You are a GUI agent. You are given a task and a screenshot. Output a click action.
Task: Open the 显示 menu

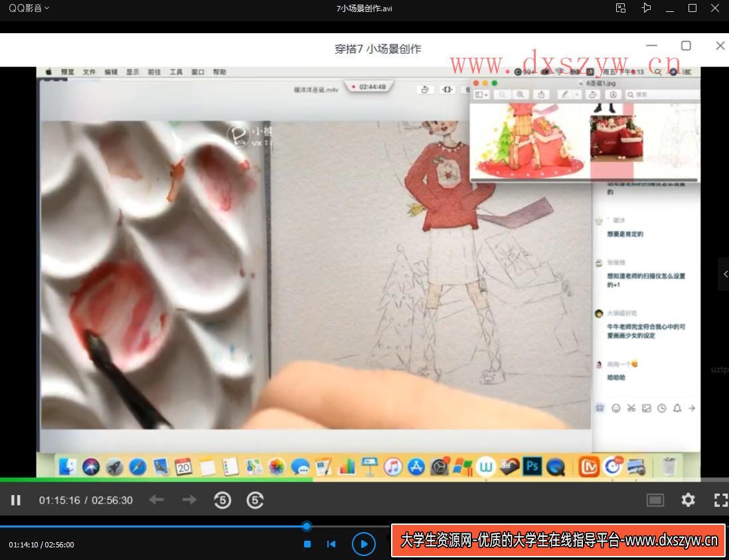pyautogui.click(x=133, y=72)
